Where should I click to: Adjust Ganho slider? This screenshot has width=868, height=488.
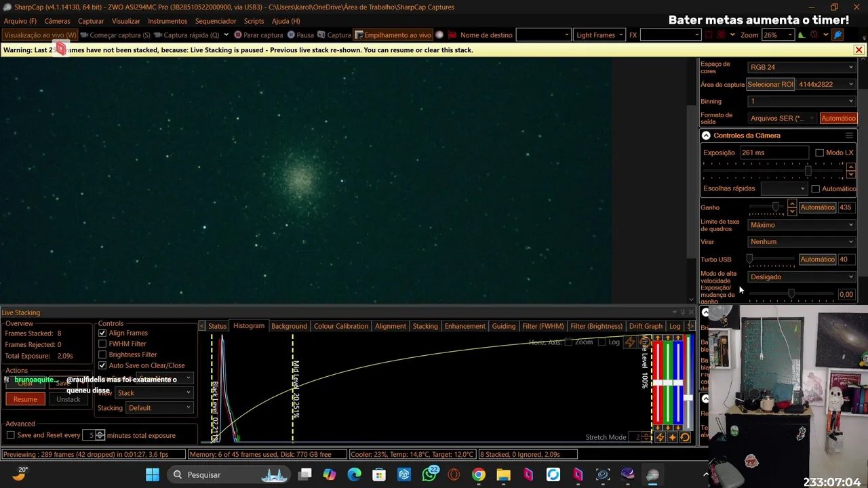776,207
